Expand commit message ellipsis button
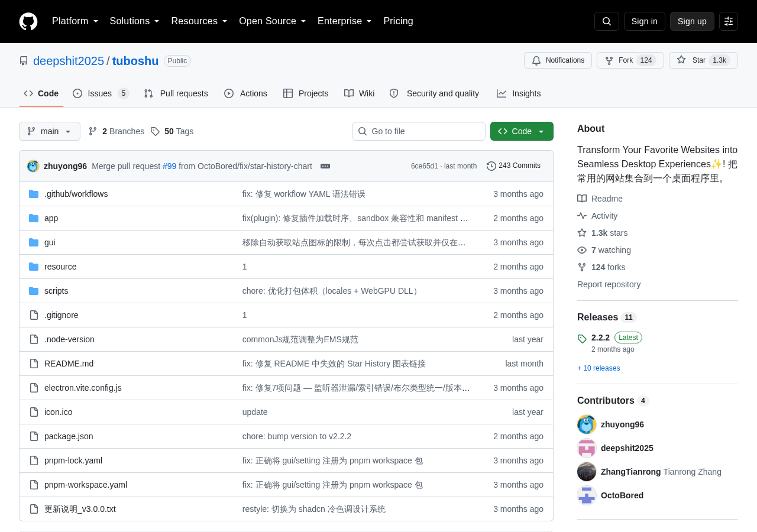This screenshot has width=757, height=532. pos(325,166)
